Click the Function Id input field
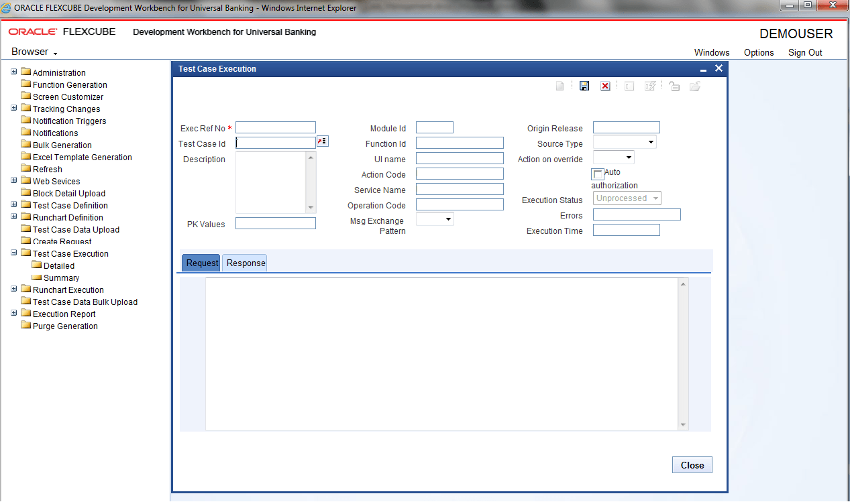This screenshot has height=504, width=850. tap(460, 143)
